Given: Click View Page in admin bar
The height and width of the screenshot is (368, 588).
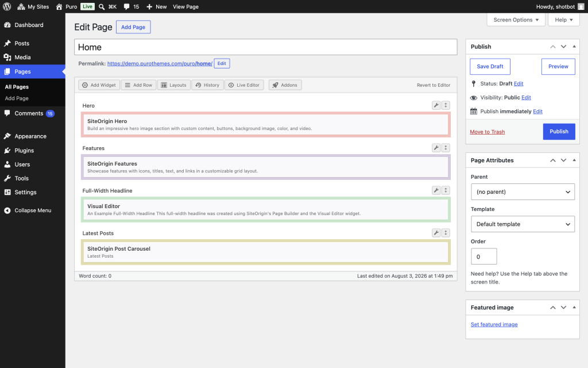Looking at the screenshot, I should tap(185, 6).
